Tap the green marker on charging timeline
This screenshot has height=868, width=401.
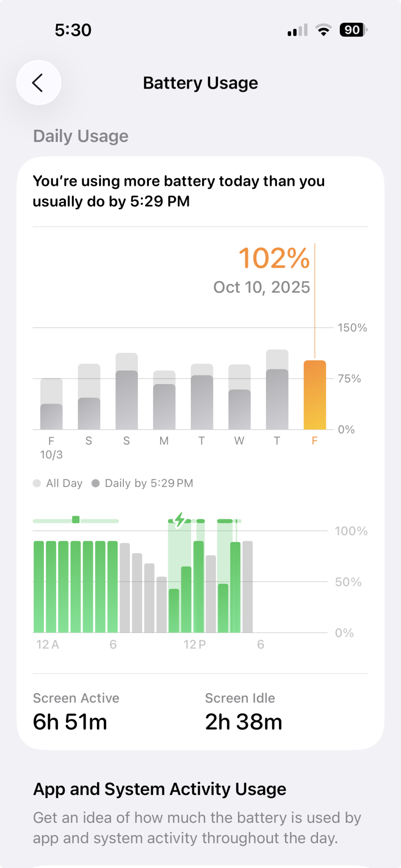tap(76, 519)
